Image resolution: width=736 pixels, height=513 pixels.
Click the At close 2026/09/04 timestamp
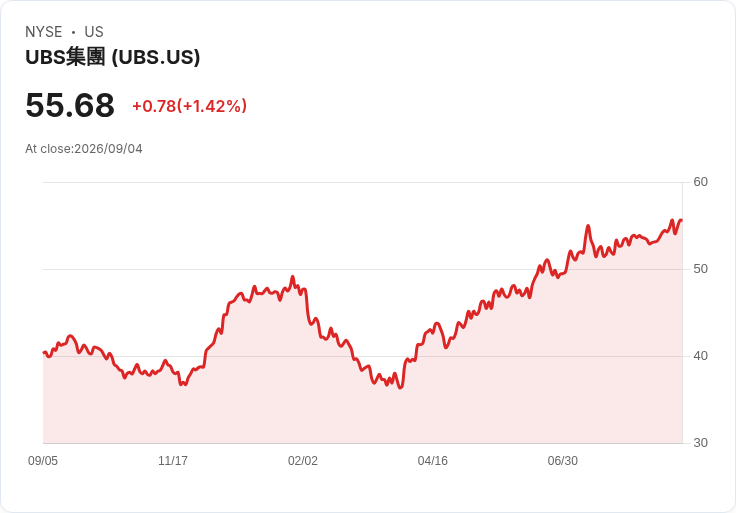84,149
